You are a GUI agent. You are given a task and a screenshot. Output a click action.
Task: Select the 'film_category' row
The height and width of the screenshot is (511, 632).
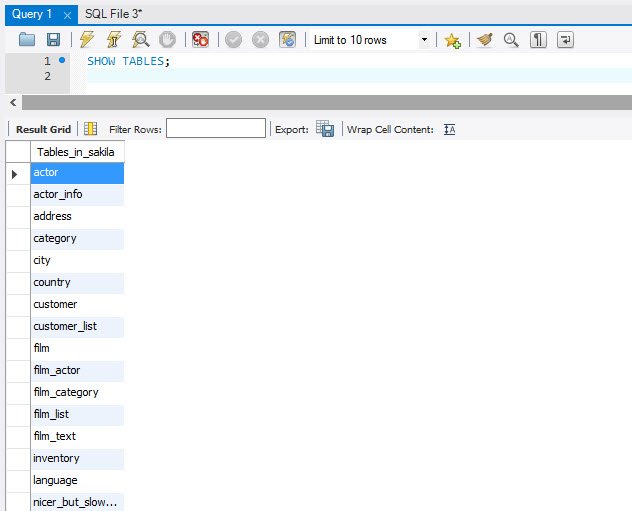(x=77, y=393)
